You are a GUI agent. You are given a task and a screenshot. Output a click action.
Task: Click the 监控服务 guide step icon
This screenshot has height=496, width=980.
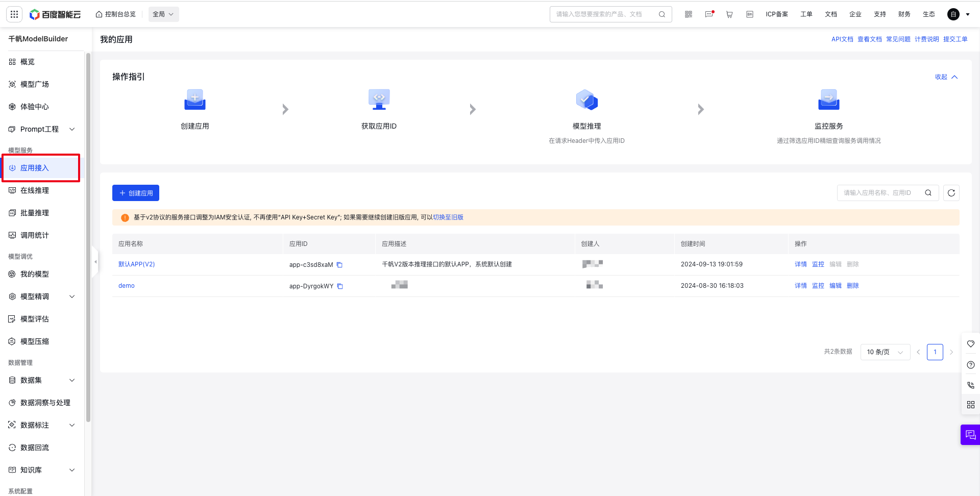829,100
